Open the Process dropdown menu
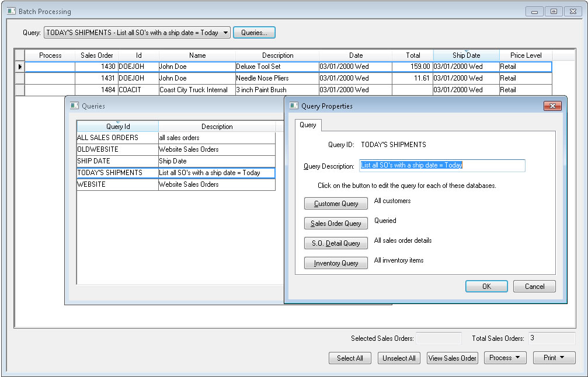Screen dimensions: 588x377 click(x=505, y=357)
